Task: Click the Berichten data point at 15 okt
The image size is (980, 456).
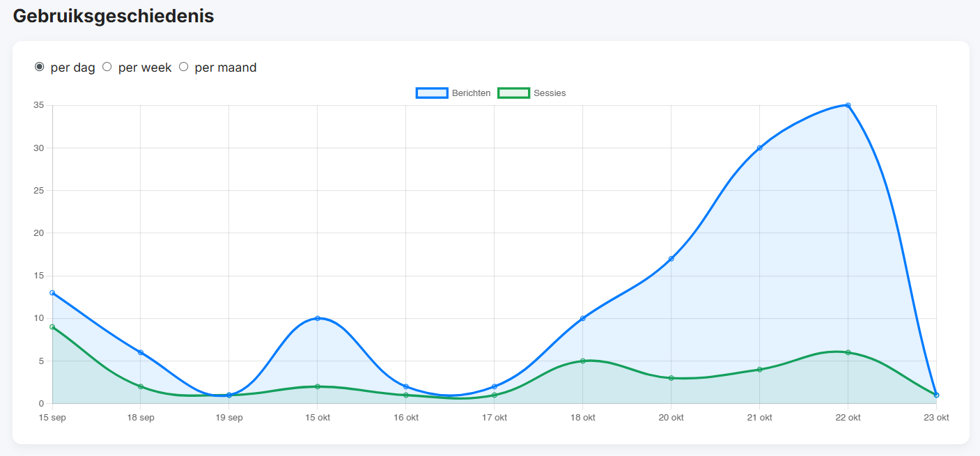Action: [x=318, y=318]
